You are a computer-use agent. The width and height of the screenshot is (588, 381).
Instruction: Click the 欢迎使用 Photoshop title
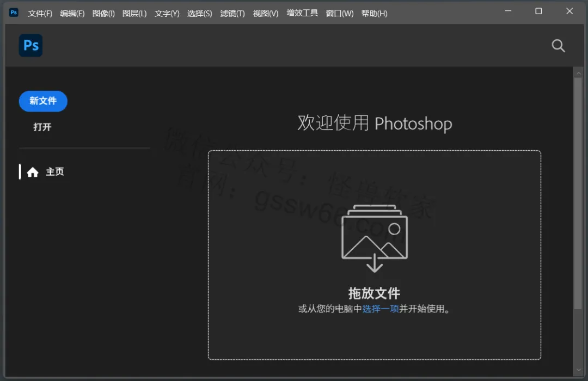click(x=375, y=123)
